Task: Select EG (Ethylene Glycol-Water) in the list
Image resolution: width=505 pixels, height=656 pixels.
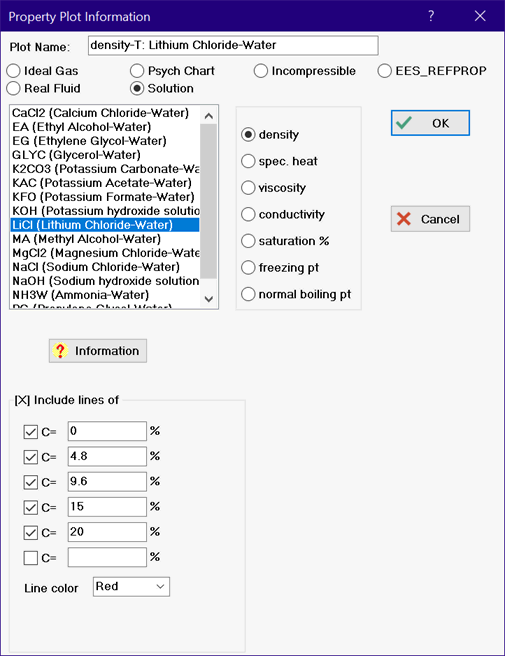Action: click(x=89, y=141)
